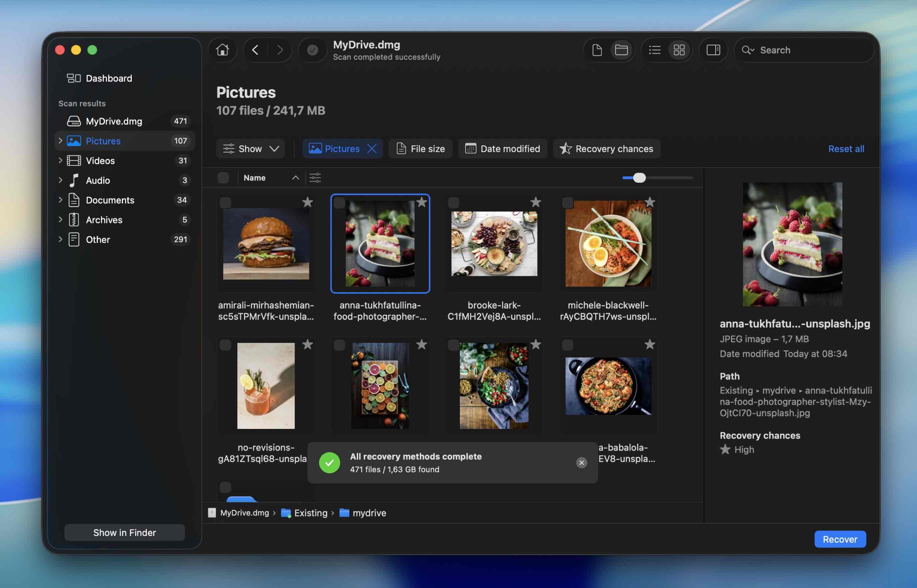Star the burger image thumbnail
This screenshot has height=588, width=917.
[307, 202]
